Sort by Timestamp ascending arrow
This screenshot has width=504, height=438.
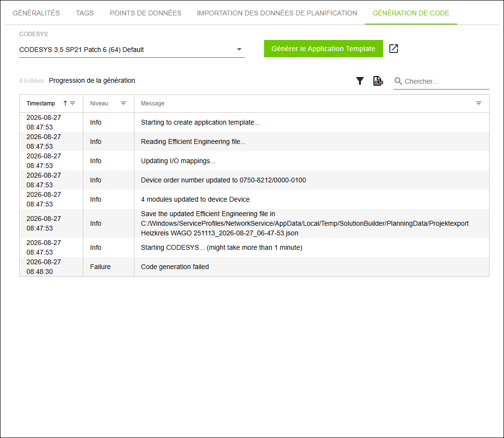(65, 103)
